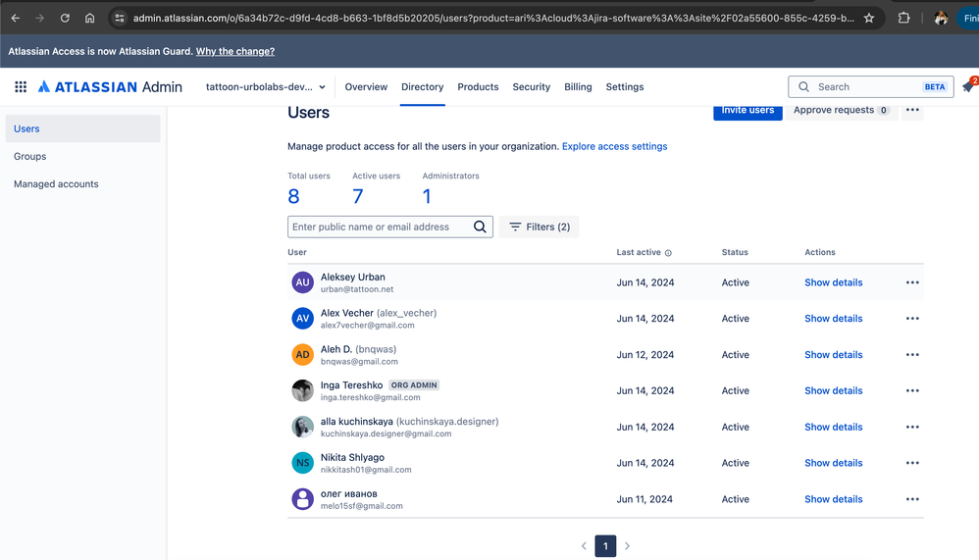979x560 pixels.
Task: Open the browser extensions puzzle icon
Action: (903, 18)
